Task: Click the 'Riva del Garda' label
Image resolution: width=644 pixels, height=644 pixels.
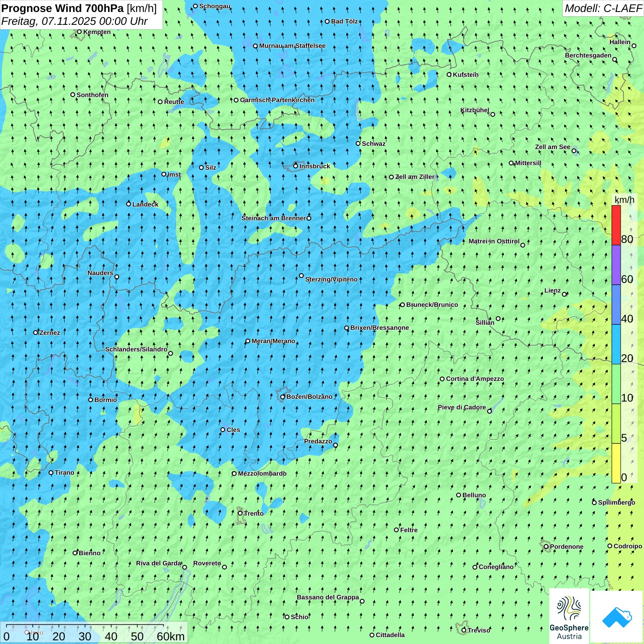Action: click(159, 563)
